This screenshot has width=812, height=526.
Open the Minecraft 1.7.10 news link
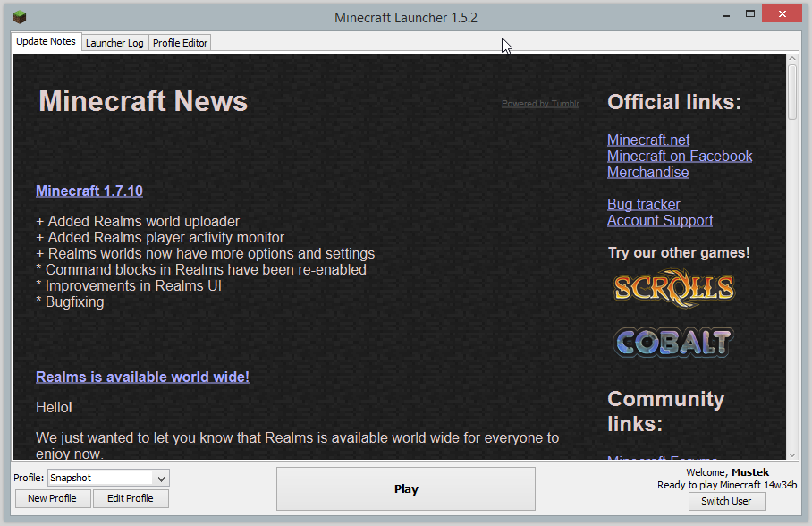pyautogui.click(x=89, y=191)
